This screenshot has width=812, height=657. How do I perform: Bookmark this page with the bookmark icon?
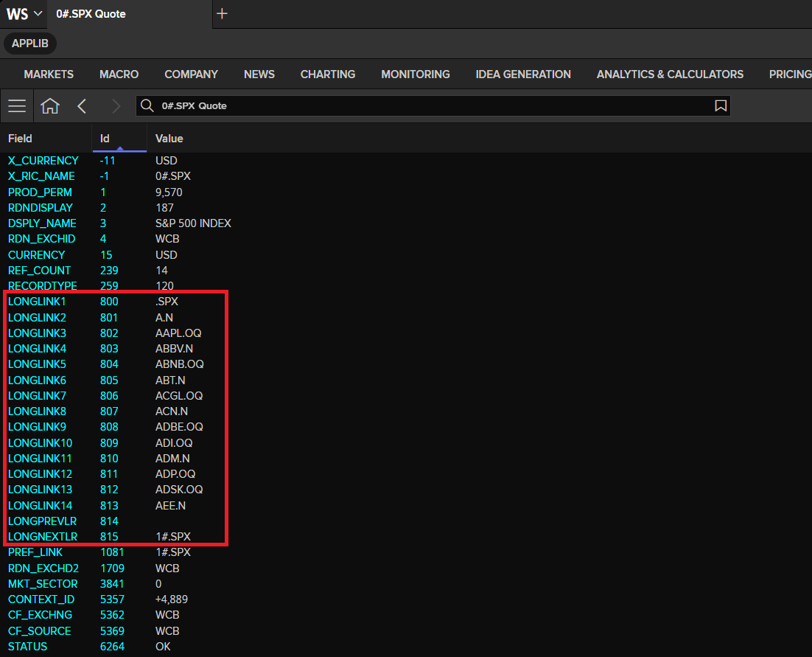click(x=721, y=105)
